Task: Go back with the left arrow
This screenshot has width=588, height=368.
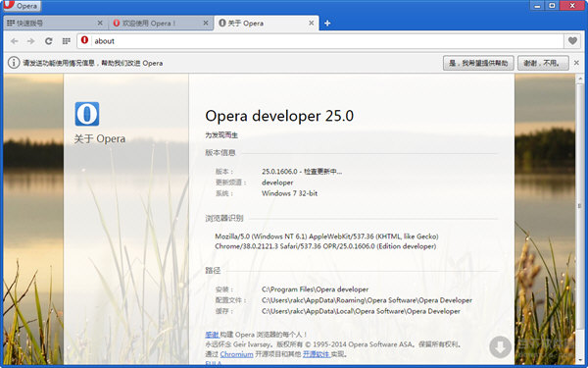Action: (15, 41)
